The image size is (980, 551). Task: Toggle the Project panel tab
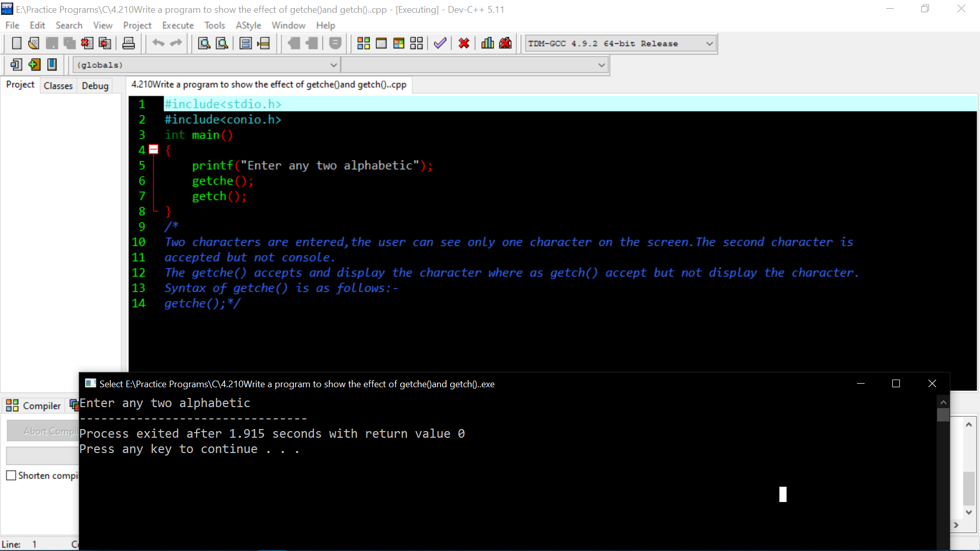click(19, 84)
